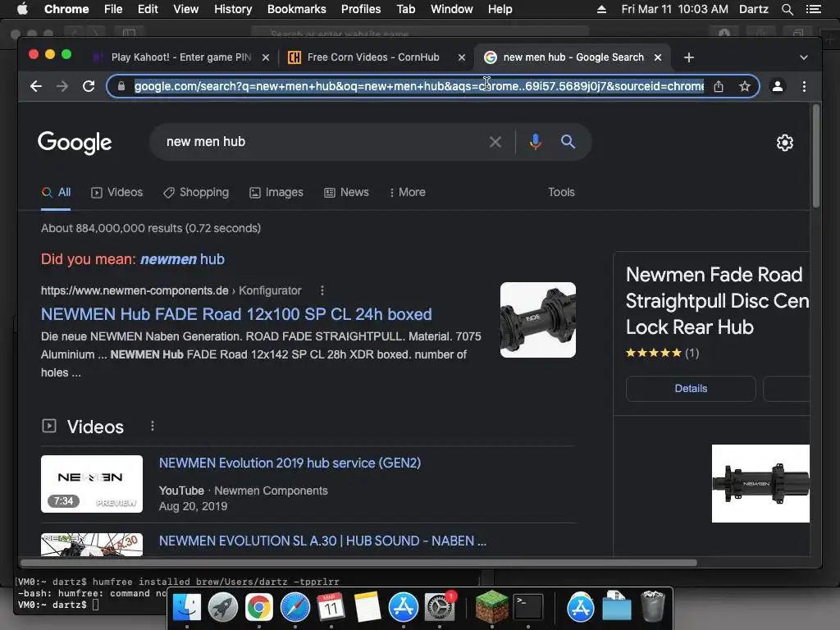Close the Google Search tab
This screenshot has height=630, width=840.
click(658, 57)
